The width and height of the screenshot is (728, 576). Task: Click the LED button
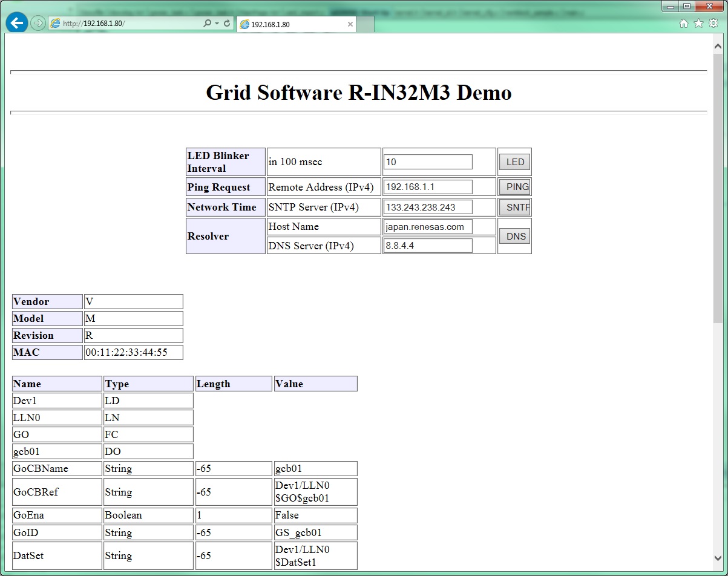514,162
